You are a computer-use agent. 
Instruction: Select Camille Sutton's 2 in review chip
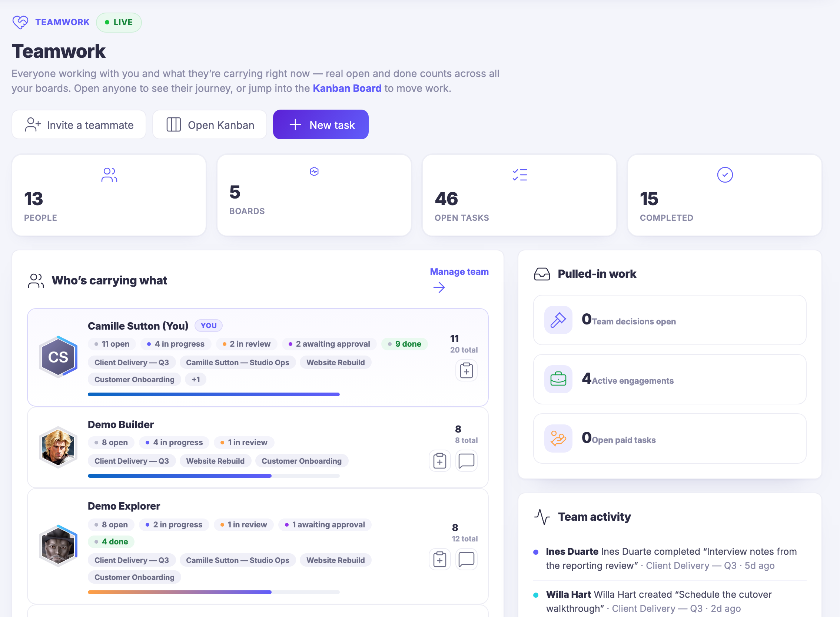[x=246, y=344]
